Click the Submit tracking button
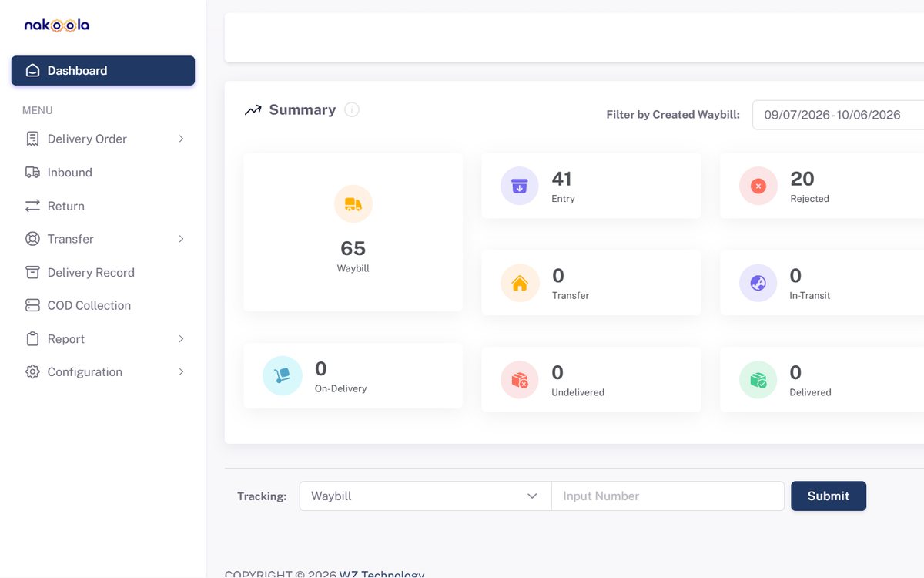The width and height of the screenshot is (924, 578). pyautogui.click(x=829, y=496)
